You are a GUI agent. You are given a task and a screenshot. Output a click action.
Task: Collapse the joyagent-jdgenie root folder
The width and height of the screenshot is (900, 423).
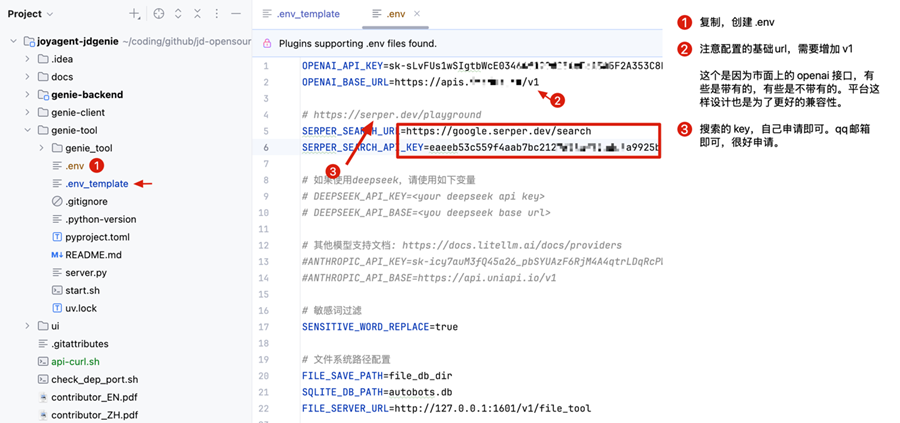point(13,41)
